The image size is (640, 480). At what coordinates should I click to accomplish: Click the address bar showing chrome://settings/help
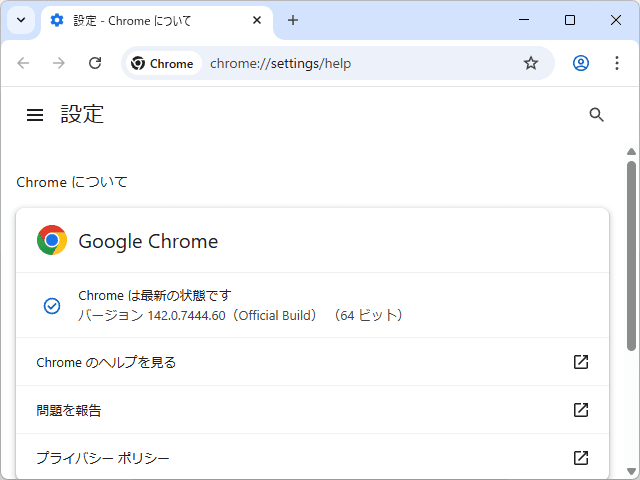[350, 63]
